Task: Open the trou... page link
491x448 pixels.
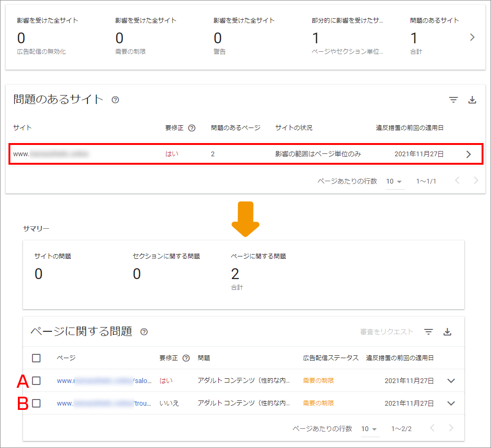Action: (x=103, y=403)
